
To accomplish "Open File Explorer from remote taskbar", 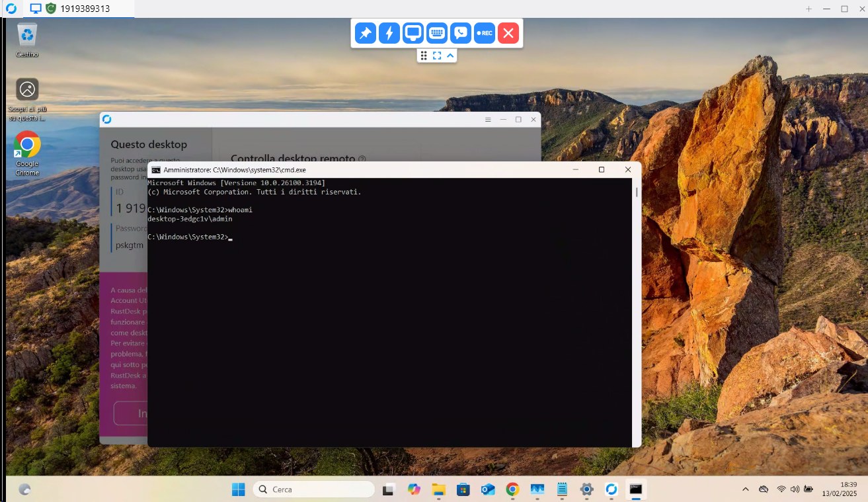I will click(438, 489).
